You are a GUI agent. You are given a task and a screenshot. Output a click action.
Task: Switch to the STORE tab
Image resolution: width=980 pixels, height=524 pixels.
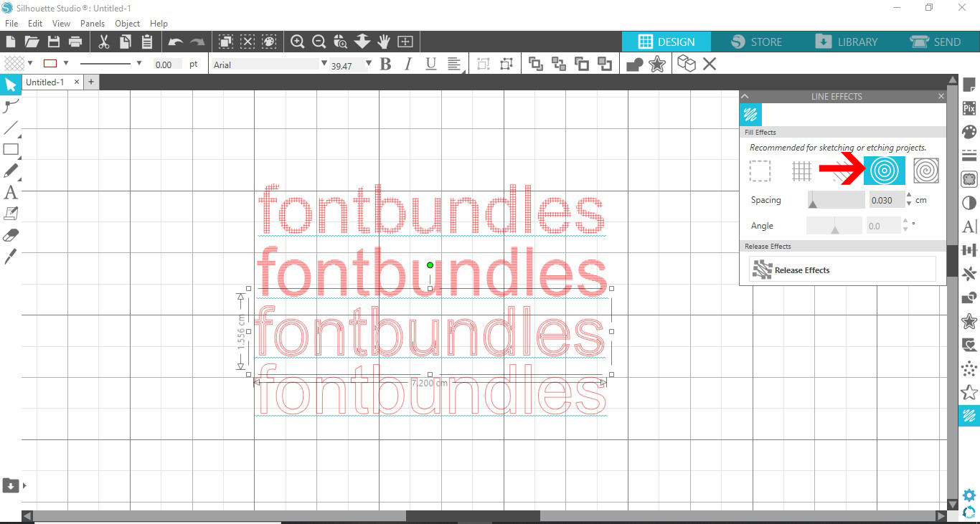click(756, 42)
